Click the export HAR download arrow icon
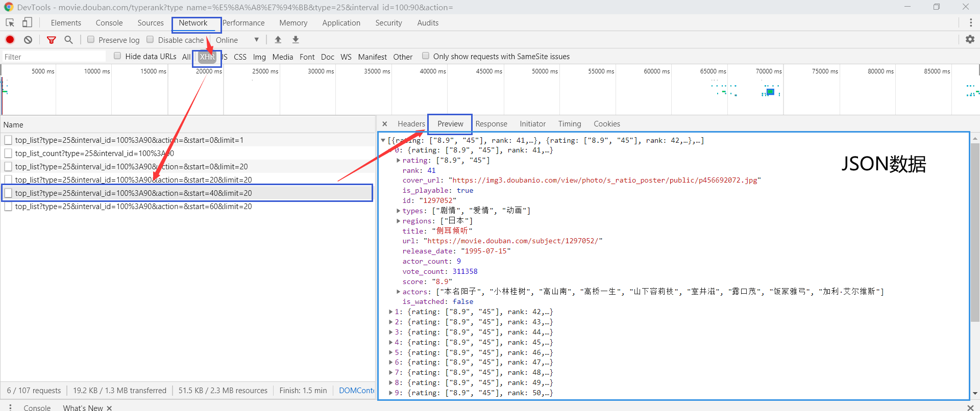980x411 pixels. click(296, 40)
